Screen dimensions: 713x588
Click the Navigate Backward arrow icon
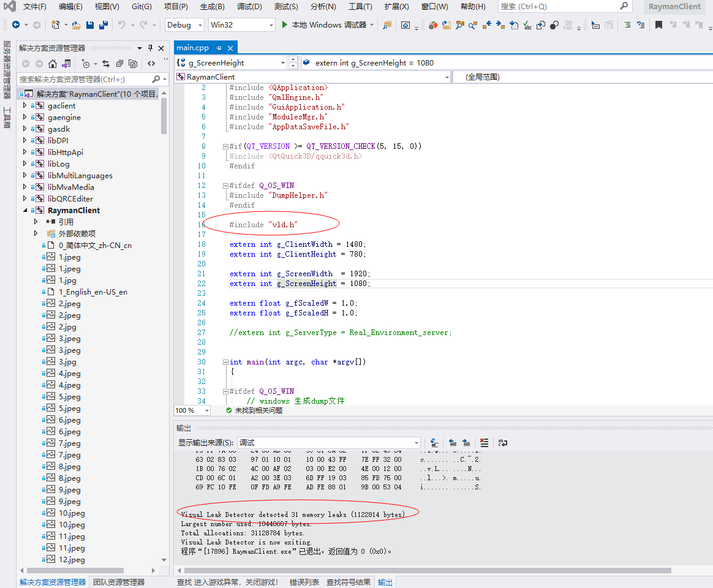16,24
